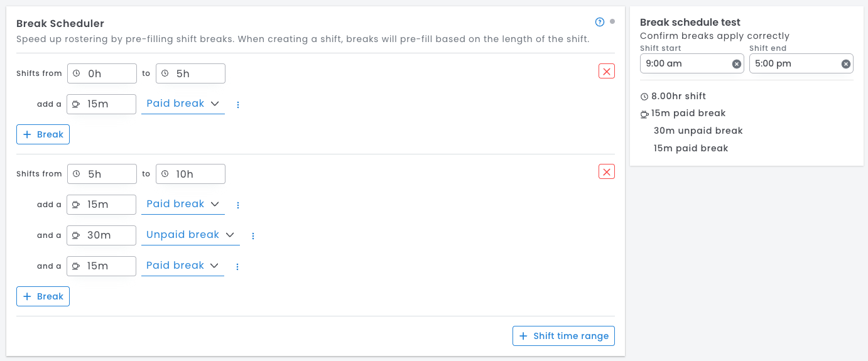Click the Shift start 9:00 am field
The height and width of the screenshot is (361, 868).
[x=686, y=63]
